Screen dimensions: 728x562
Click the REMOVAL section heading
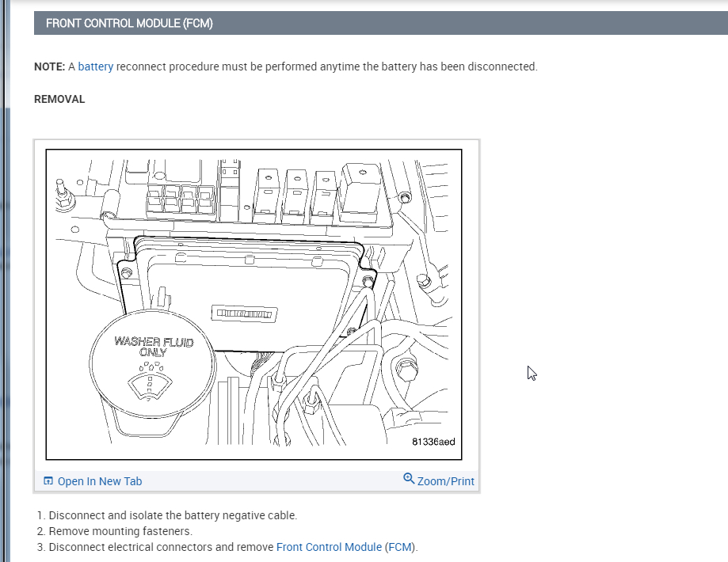click(x=59, y=99)
